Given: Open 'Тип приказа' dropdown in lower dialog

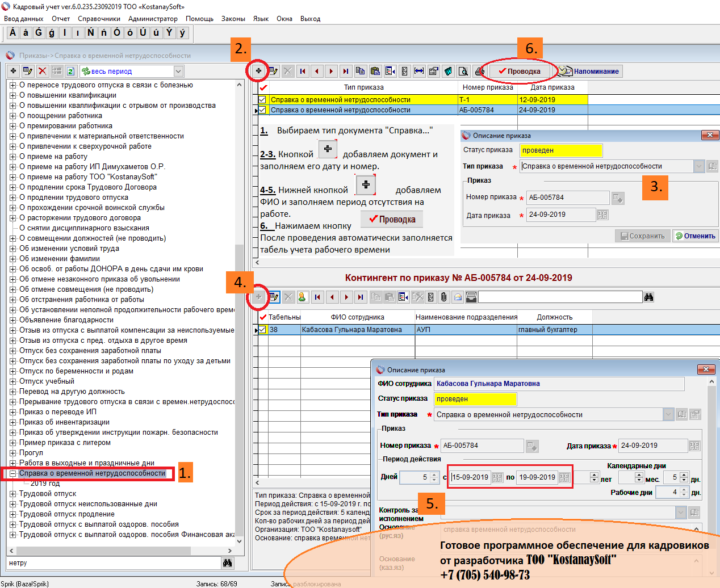Looking at the screenshot, I should coord(668,415).
